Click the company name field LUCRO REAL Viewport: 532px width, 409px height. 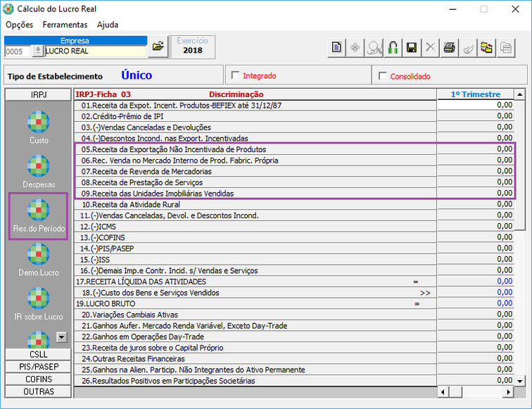95,51
